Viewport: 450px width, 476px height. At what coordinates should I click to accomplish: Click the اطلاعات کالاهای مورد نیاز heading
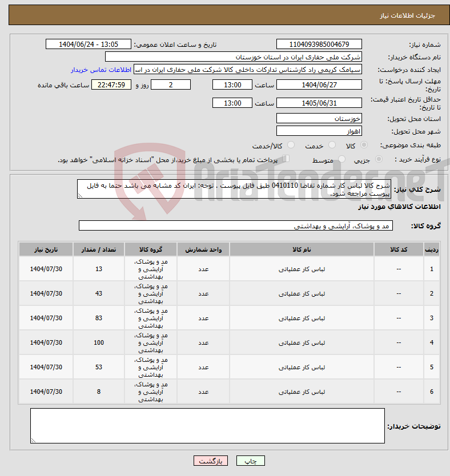tap(399, 207)
